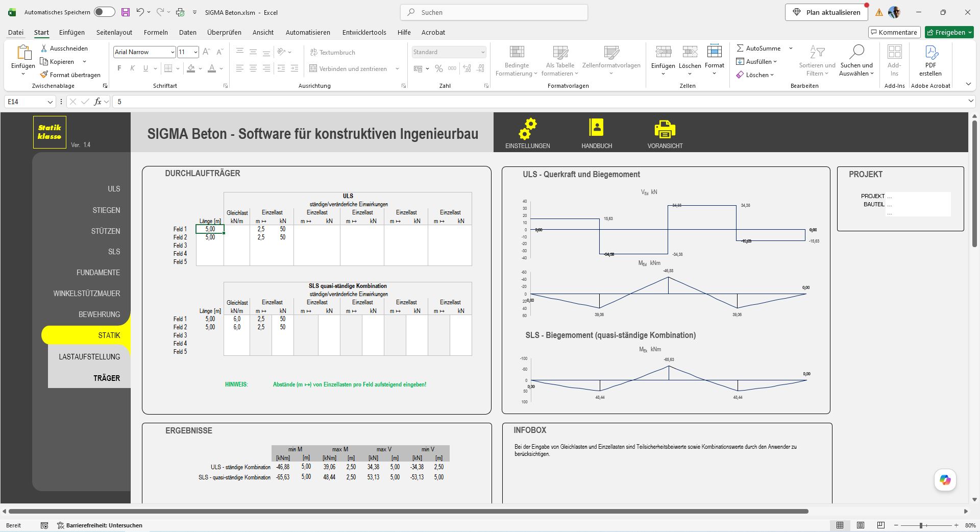Image resolution: width=980 pixels, height=532 pixels.
Task: Navigate to the BEWEHRUNG section
Action: tap(100, 315)
